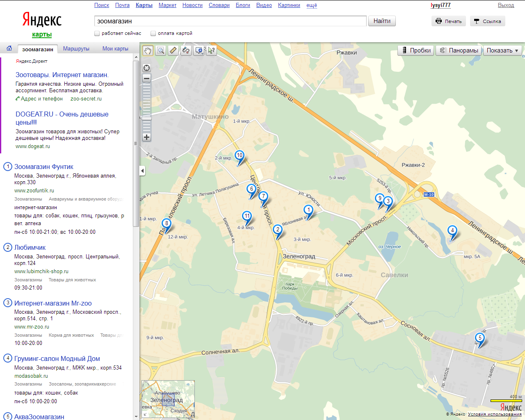Pick the ruler distance measurement tool
This screenshot has width=525, height=420.
coord(173,50)
